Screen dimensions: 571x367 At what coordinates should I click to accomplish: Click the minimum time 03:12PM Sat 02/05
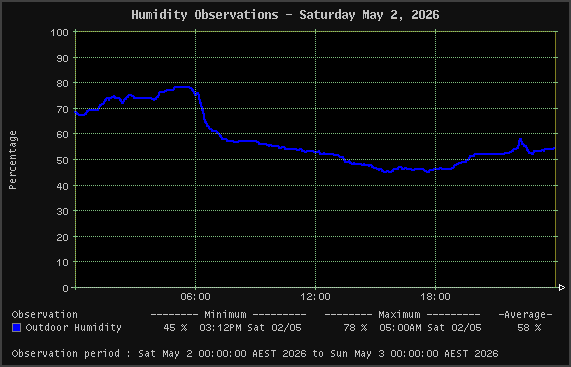[251, 328]
